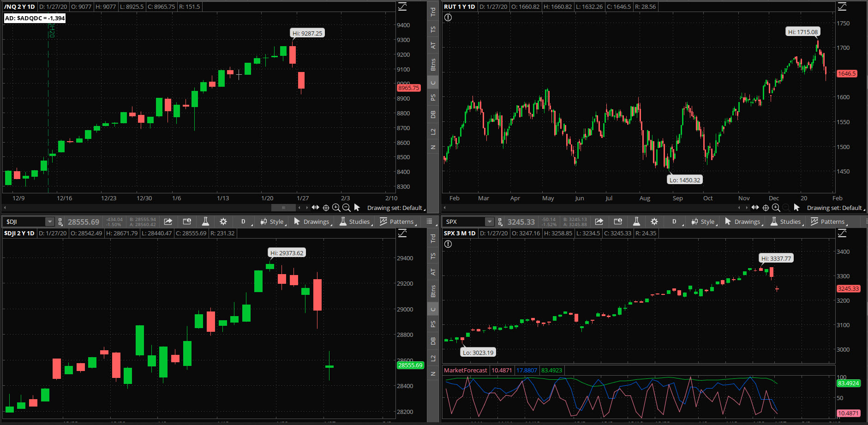The image size is (868, 425).
Task: Click zoom in magnifier under /NQ chart
Action: click(x=336, y=208)
